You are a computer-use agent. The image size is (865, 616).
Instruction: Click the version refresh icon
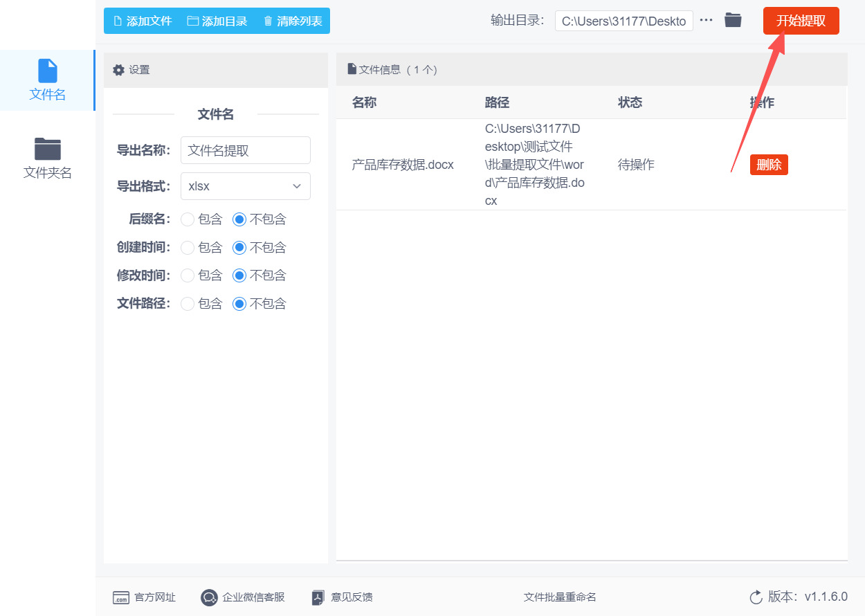(x=756, y=597)
